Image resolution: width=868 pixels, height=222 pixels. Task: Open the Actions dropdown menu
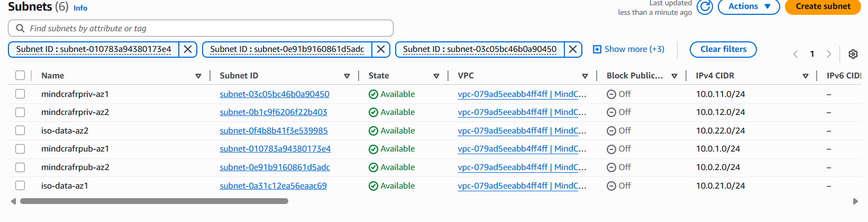(x=748, y=6)
